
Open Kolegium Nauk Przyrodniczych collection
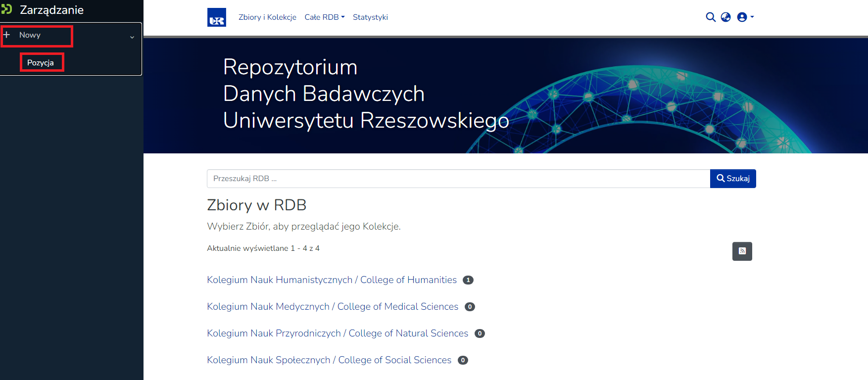(338, 333)
